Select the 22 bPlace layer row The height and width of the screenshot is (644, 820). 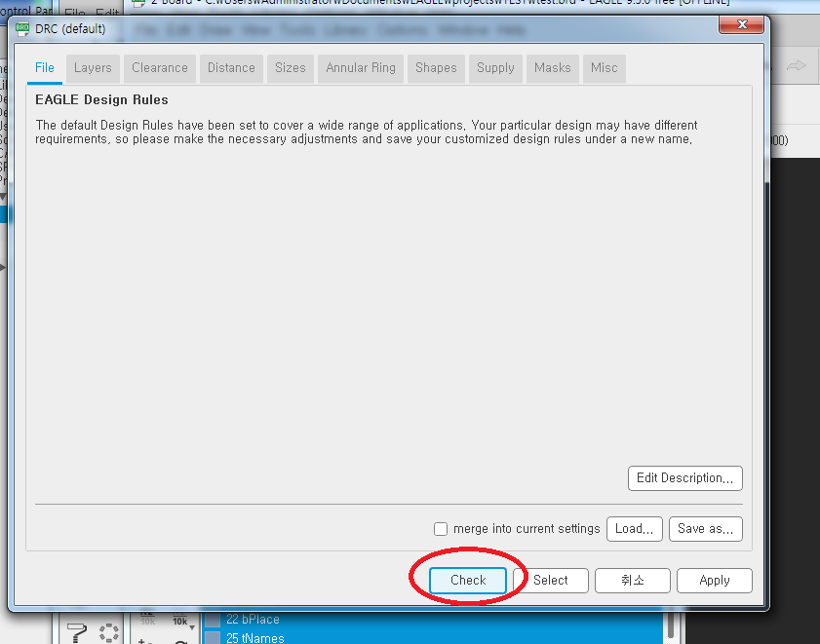pos(432,620)
